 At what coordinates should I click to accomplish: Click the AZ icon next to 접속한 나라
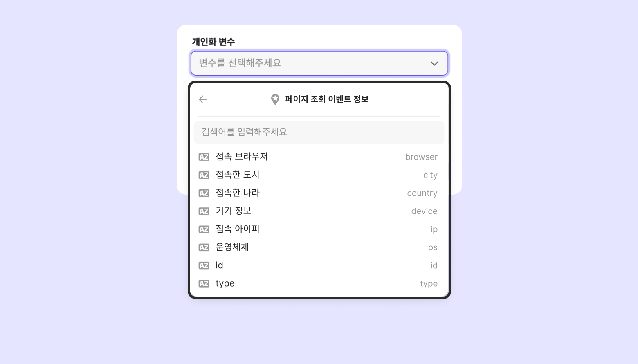(x=204, y=193)
